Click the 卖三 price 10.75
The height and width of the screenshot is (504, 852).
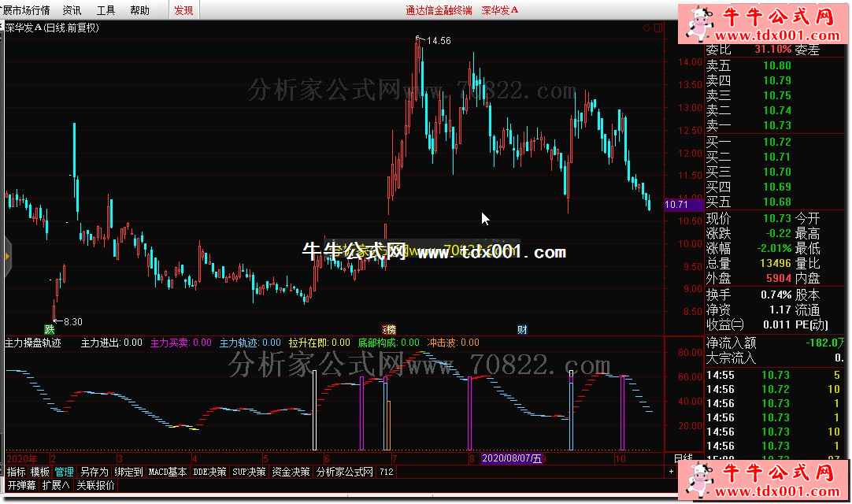(x=777, y=96)
